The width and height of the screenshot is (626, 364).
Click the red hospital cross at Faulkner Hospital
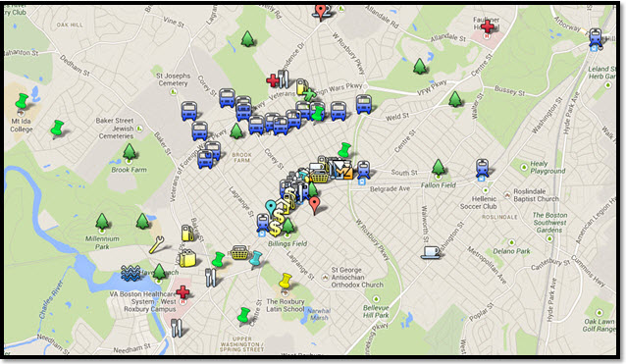(x=487, y=26)
